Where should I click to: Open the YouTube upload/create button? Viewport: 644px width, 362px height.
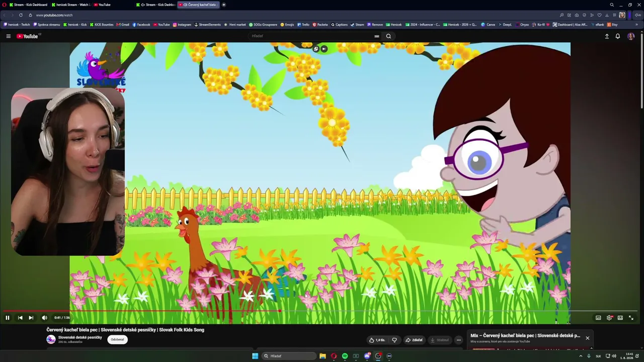pyautogui.click(x=607, y=36)
